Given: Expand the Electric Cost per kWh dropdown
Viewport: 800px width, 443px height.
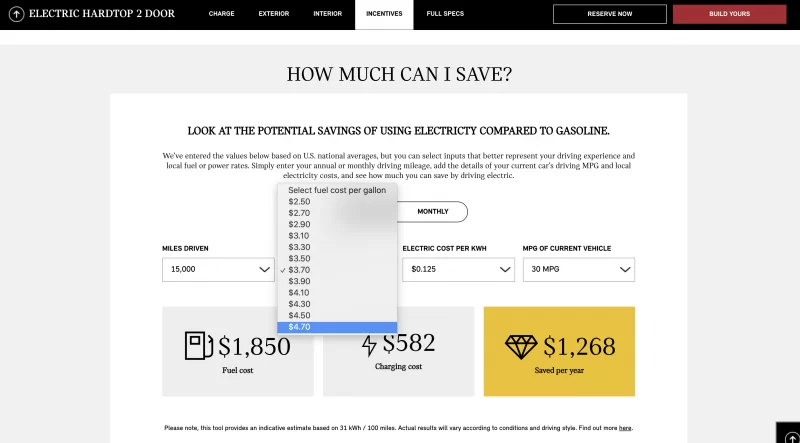Looking at the screenshot, I should (x=458, y=270).
